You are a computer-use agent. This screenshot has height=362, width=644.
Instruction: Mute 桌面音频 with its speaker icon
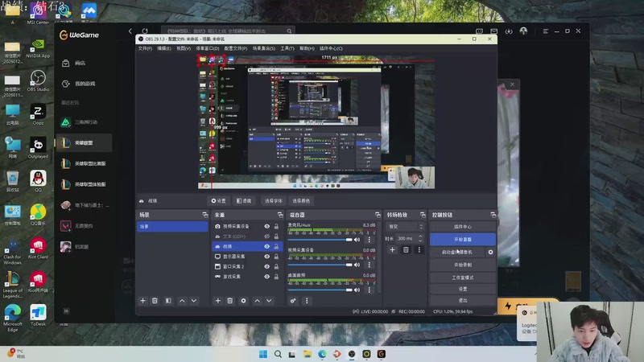point(357,290)
